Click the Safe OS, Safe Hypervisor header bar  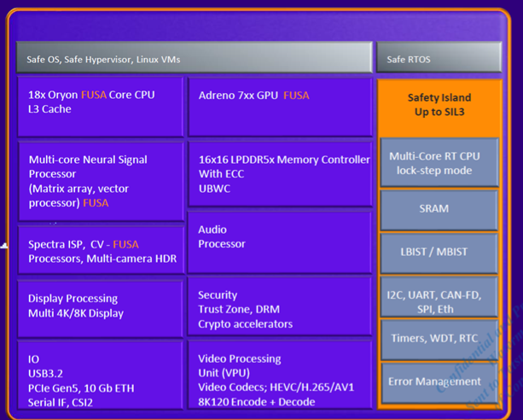[x=193, y=59]
